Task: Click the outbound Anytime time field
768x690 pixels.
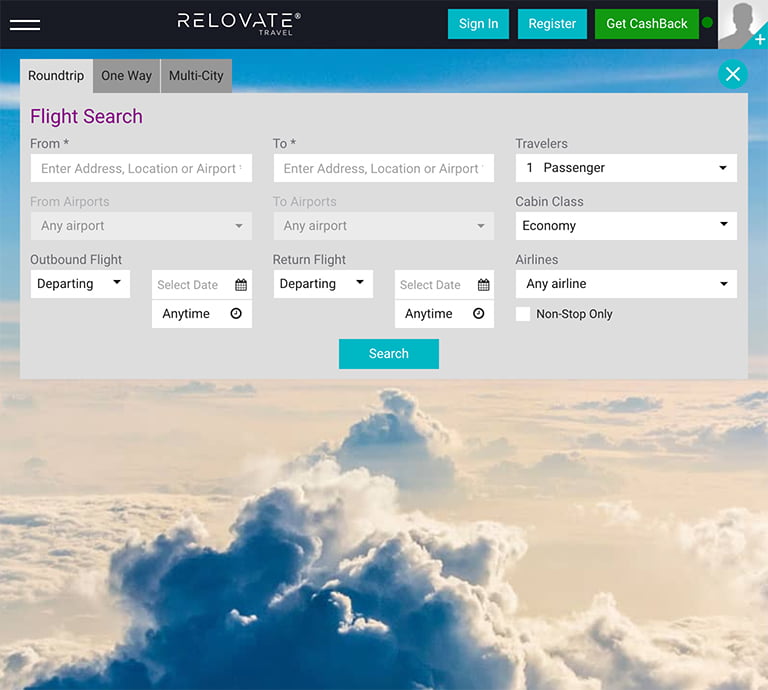Action: 202,314
